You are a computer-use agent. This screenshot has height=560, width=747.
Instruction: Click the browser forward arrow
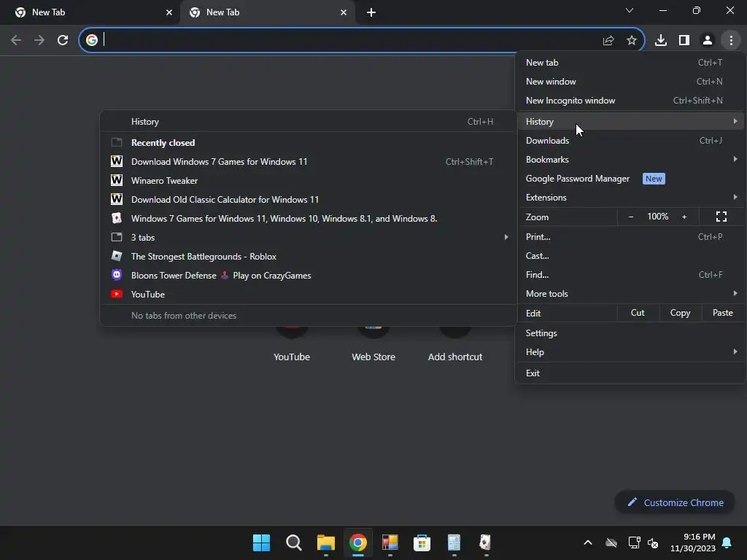39,40
